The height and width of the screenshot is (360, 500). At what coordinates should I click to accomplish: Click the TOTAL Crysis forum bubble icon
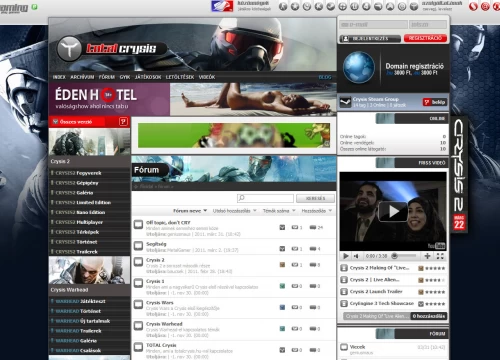click(138, 347)
